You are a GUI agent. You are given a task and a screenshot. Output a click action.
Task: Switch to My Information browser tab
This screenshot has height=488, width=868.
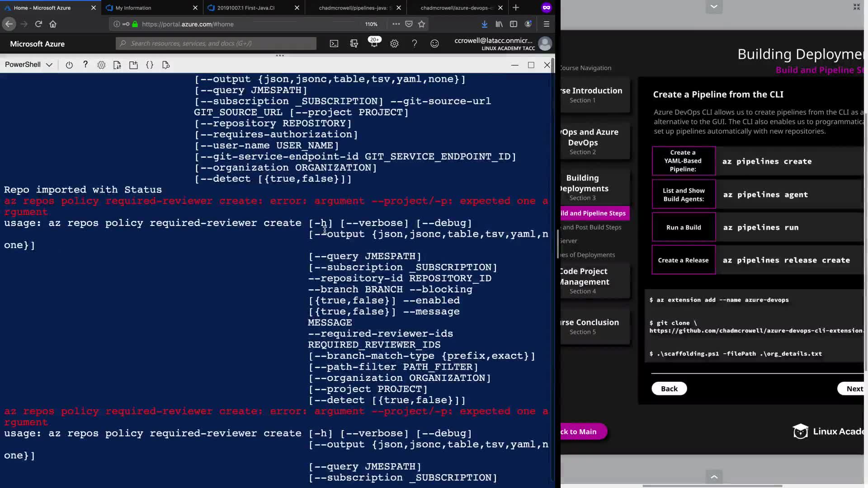[133, 8]
